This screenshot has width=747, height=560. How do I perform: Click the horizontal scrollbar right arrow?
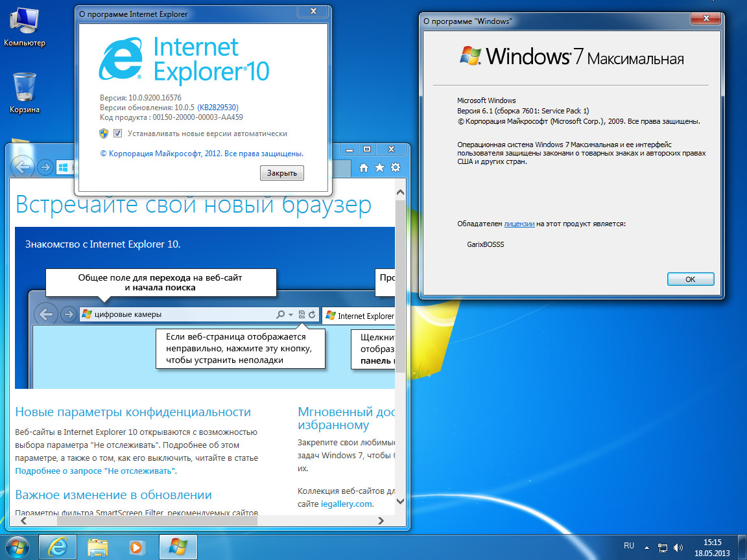click(x=381, y=520)
